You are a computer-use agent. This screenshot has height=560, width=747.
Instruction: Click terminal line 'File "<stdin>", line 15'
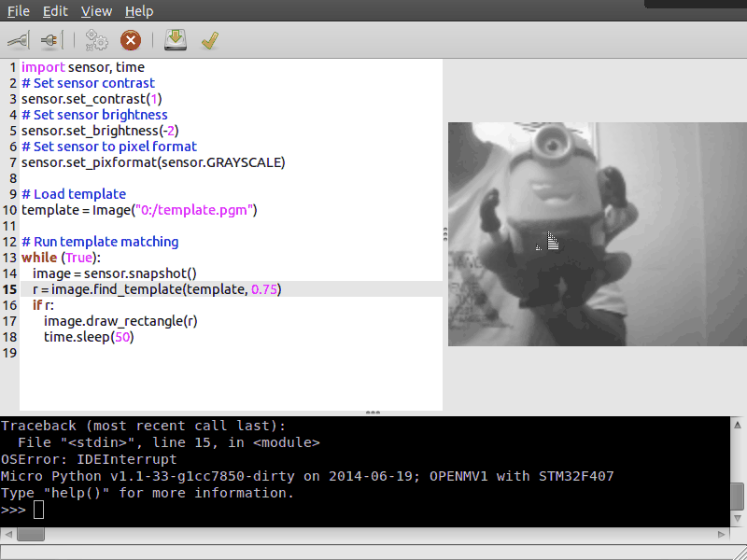[169, 442]
